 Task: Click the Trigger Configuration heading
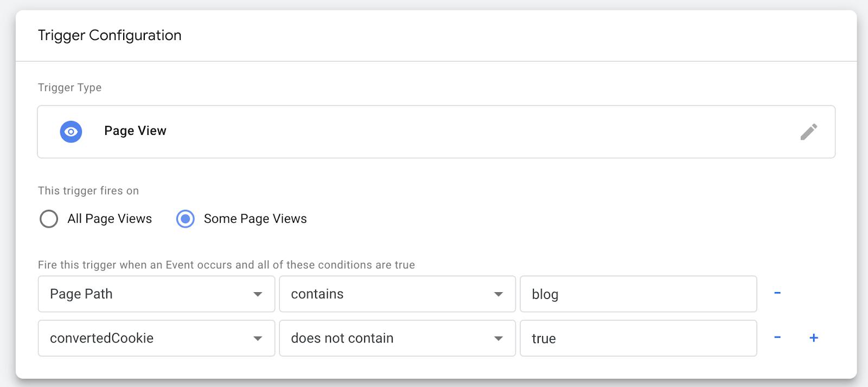[110, 35]
